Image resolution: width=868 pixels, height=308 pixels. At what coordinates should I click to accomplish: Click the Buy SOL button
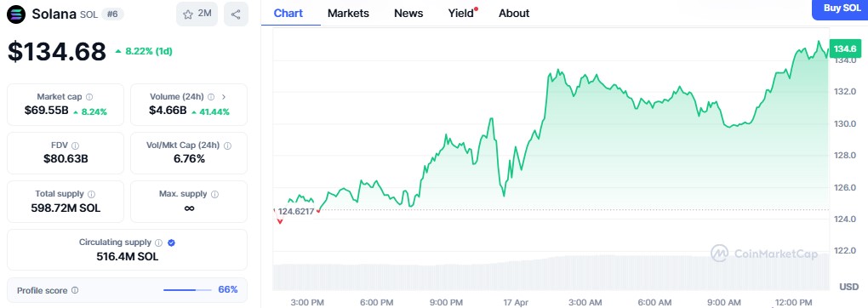[x=840, y=9]
